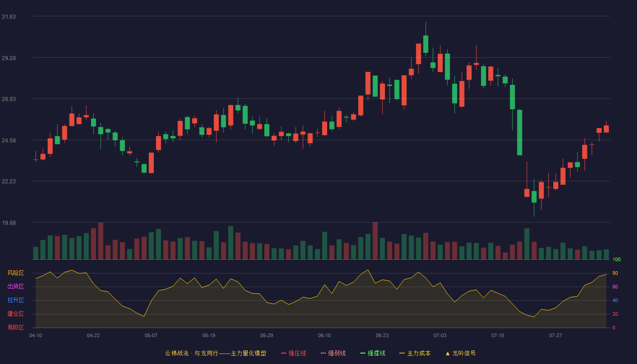Click the 24.58 price axis label
This screenshot has height=364, width=637.
9,141
